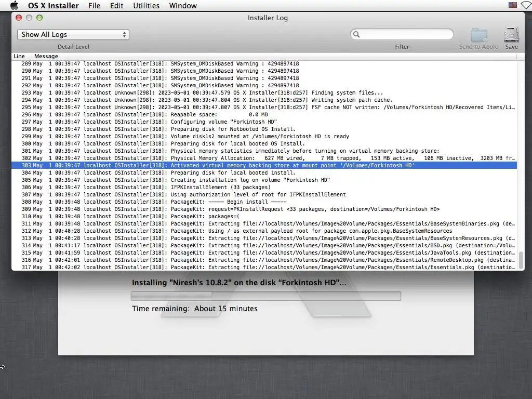Zoom the Installer Log window
The image size is (532, 399).
tap(39, 18)
